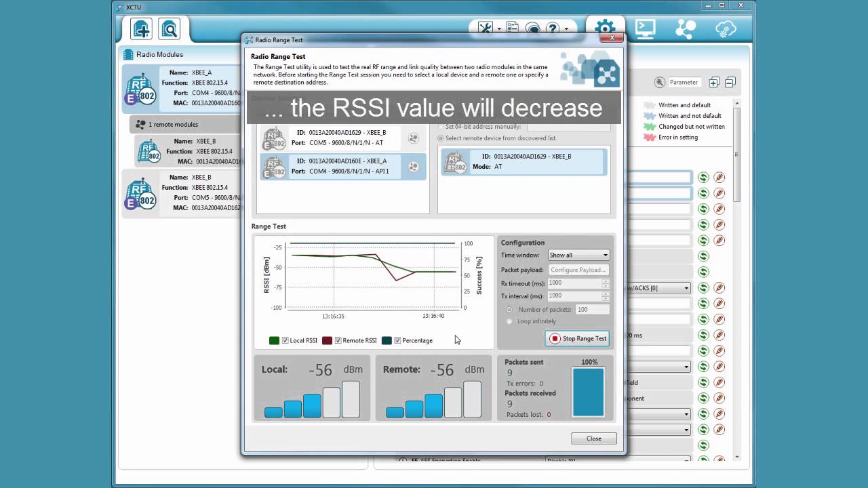Screen dimensions: 868x488
Task: Click the discover remote icon on the COM4 XBEE_A row
Action: coord(413,167)
